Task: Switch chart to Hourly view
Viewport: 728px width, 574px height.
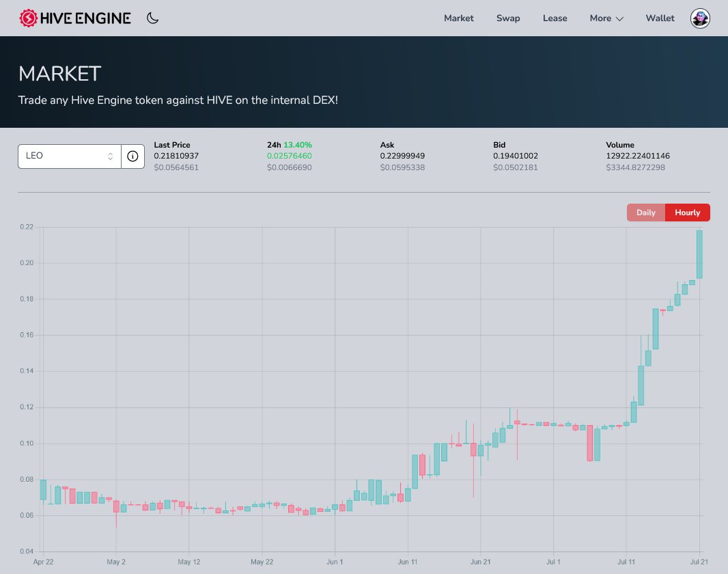Action: tap(688, 213)
